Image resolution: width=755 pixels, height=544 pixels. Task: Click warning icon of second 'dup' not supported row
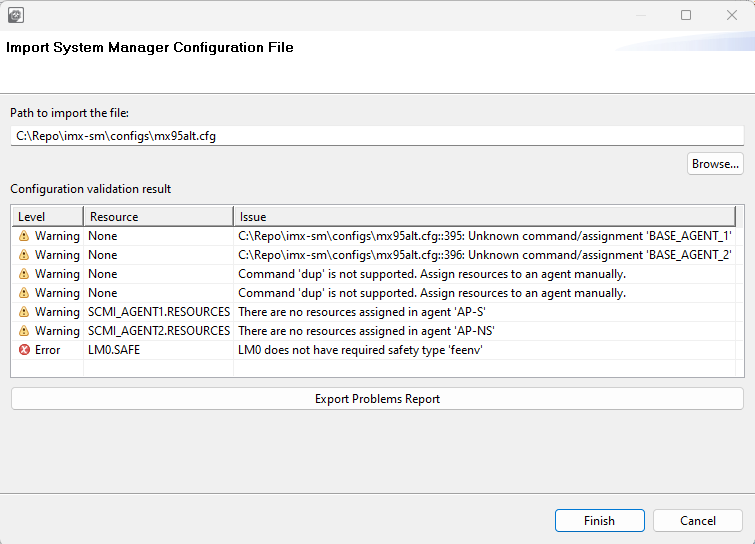point(24,293)
